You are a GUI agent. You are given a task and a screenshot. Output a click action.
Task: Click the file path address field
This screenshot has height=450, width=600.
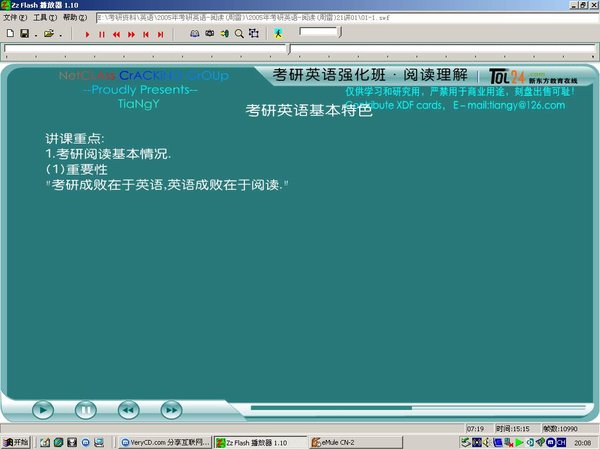347,18
